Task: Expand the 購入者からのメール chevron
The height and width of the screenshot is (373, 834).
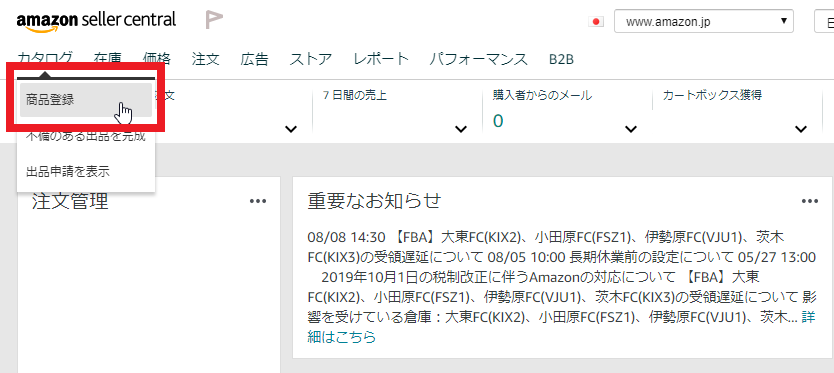Action: (x=631, y=129)
